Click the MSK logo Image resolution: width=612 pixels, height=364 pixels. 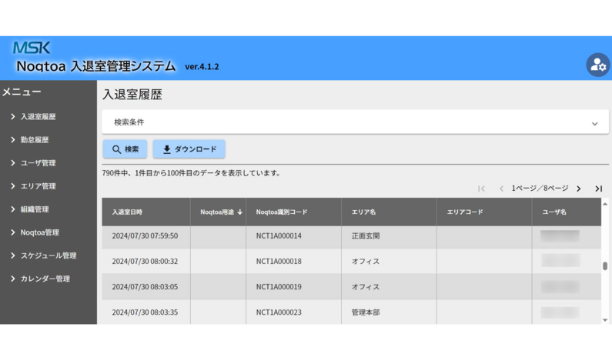click(x=32, y=48)
